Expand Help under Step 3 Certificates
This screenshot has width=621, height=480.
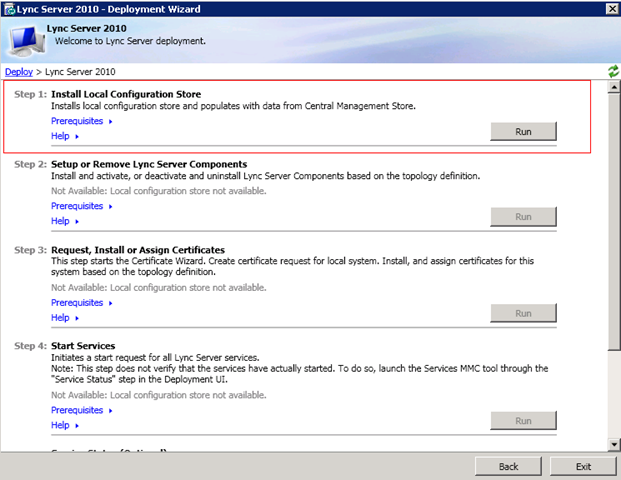coord(65,318)
